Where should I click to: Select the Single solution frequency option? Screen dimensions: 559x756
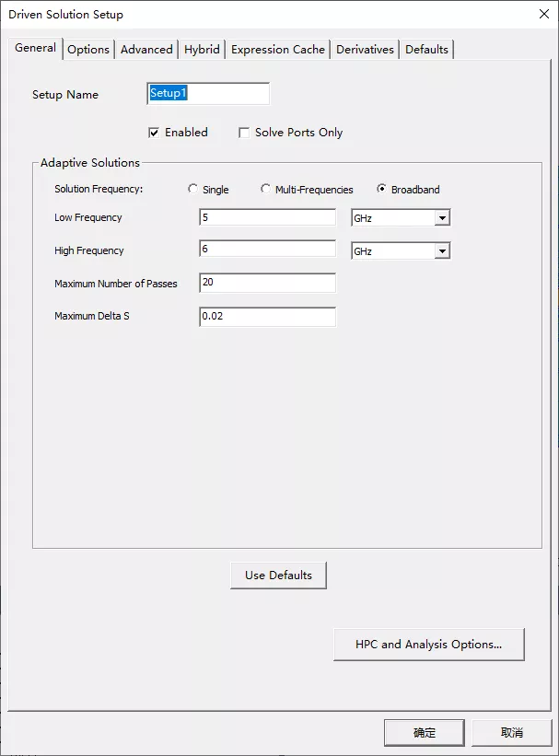coord(192,189)
